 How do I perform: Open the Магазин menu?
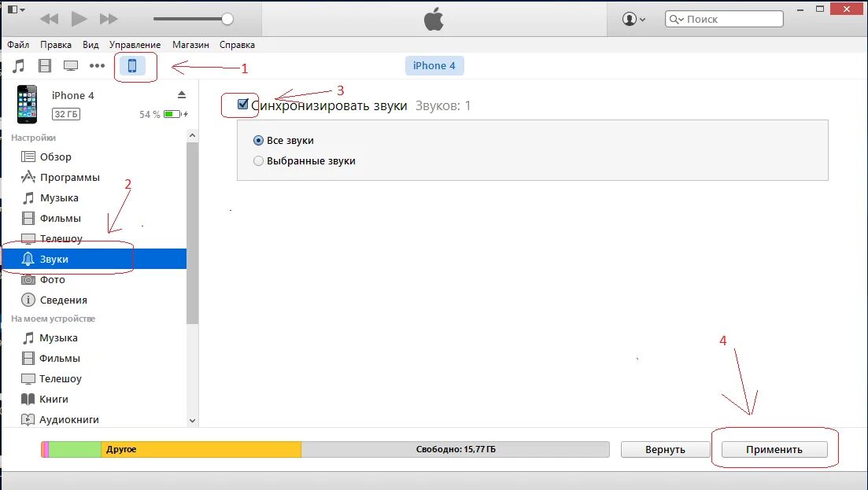[190, 45]
